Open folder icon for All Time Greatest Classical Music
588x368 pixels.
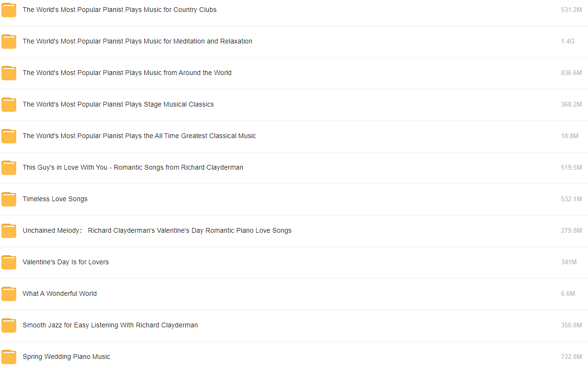[x=9, y=136]
